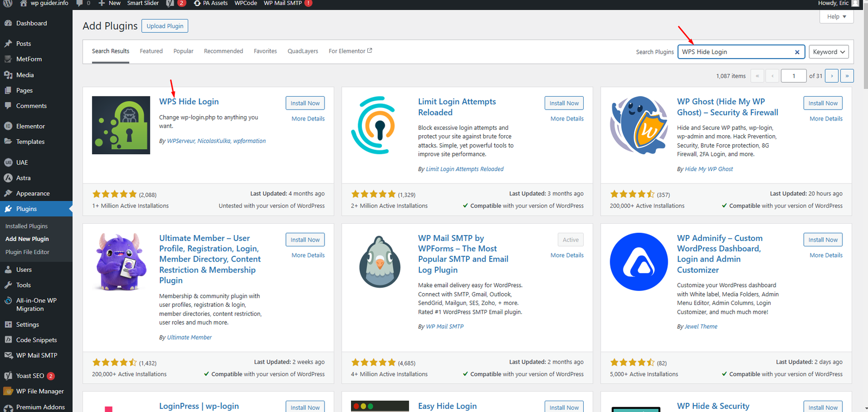Open Posts in the sidebar

[23, 43]
